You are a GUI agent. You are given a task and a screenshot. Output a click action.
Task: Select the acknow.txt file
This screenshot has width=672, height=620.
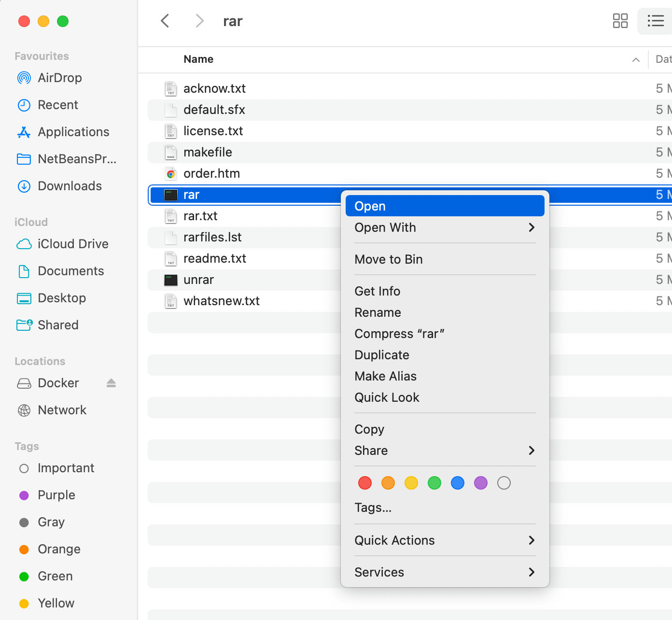(214, 88)
